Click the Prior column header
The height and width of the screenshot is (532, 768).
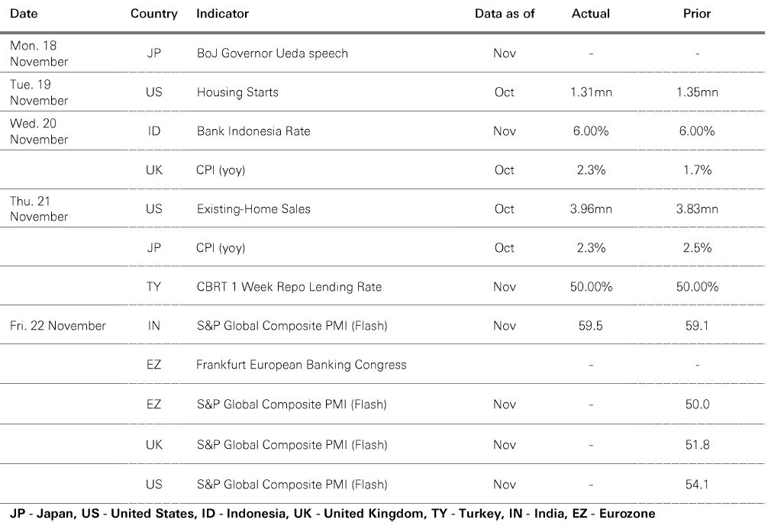point(697,14)
